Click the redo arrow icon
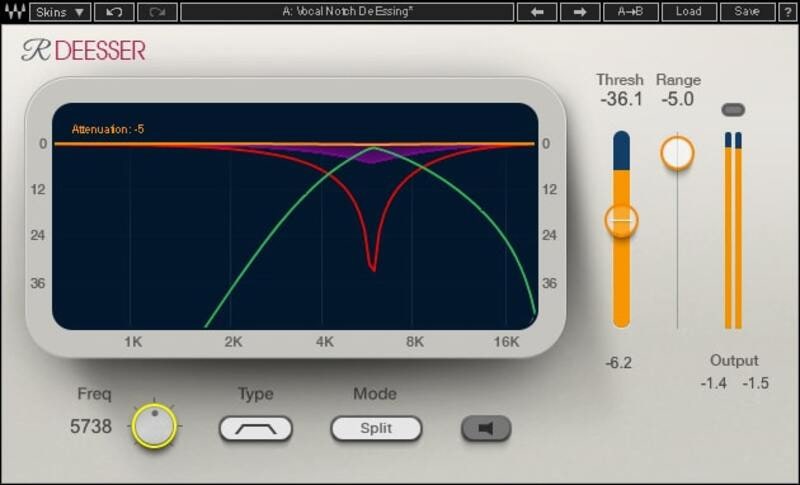800x485 pixels. tap(156, 12)
